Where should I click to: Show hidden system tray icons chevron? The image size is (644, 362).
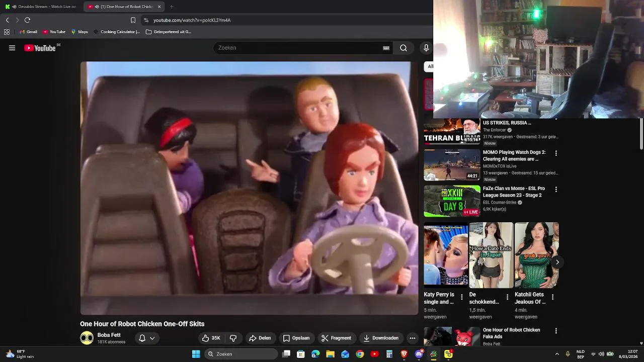tap(557, 354)
